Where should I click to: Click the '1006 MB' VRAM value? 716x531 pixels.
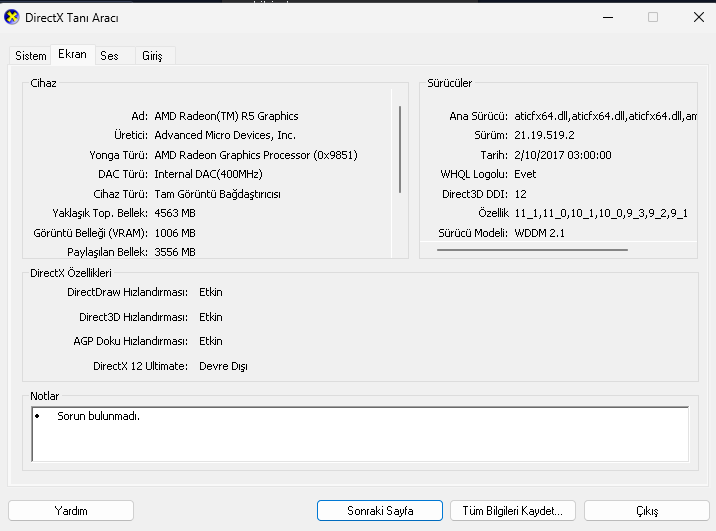175,233
